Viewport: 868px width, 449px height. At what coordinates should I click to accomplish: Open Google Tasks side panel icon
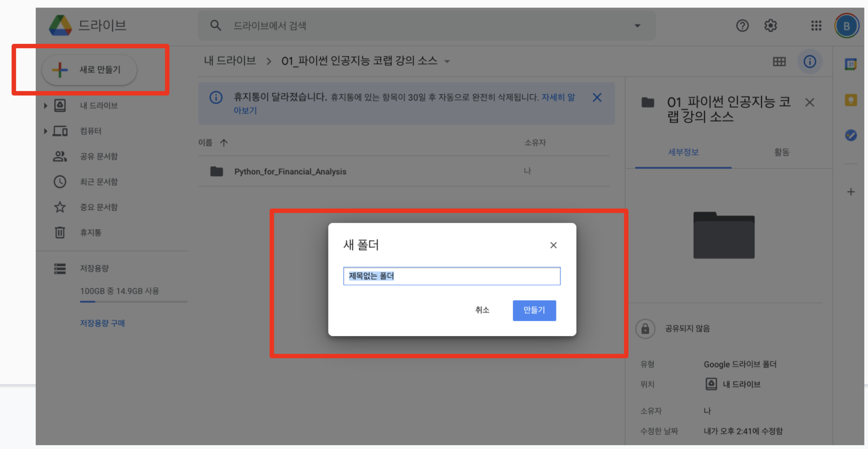pos(851,135)
